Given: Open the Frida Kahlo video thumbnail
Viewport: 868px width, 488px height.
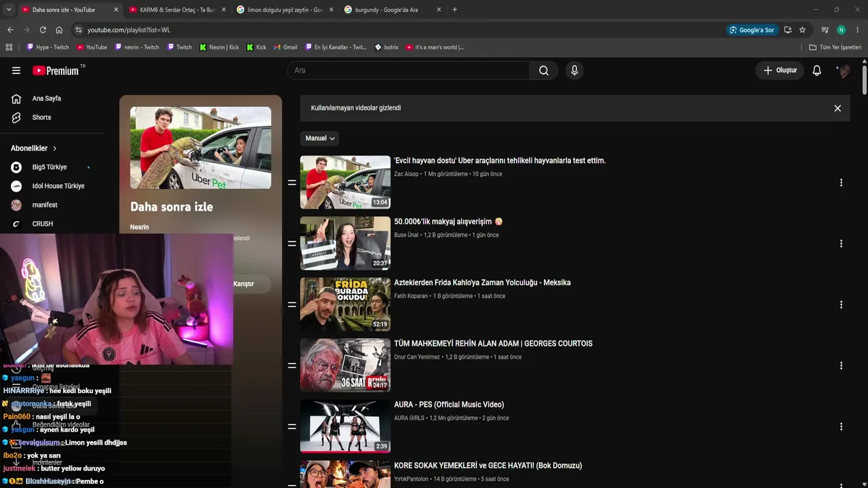Looking at the screenshot, I should [345, 304].
